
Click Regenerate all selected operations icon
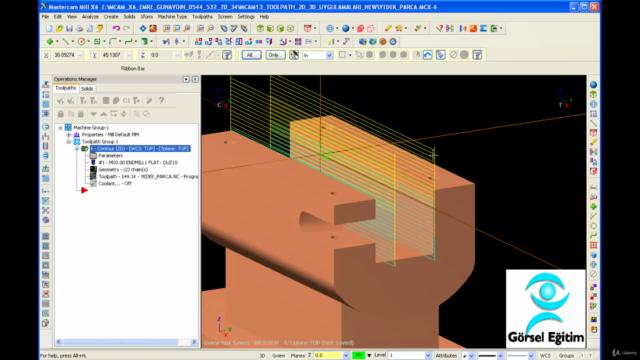click(x=83, y=100)
